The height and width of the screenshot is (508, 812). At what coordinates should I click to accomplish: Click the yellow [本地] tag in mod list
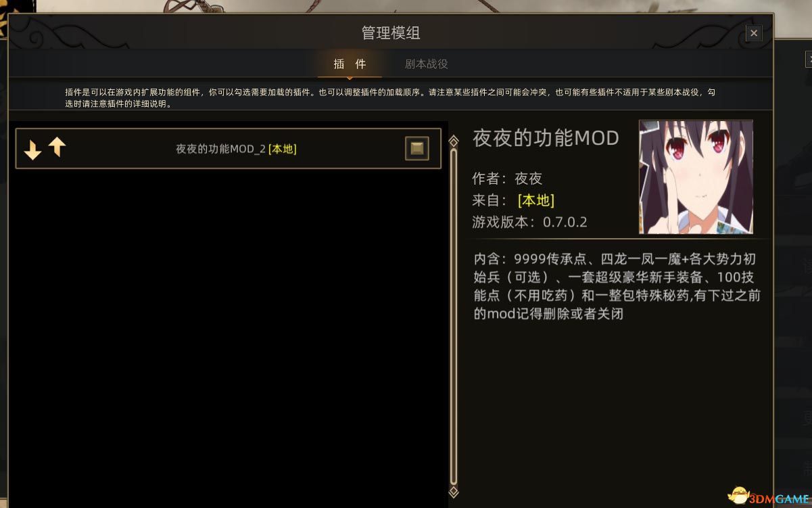tap(283, 149)
